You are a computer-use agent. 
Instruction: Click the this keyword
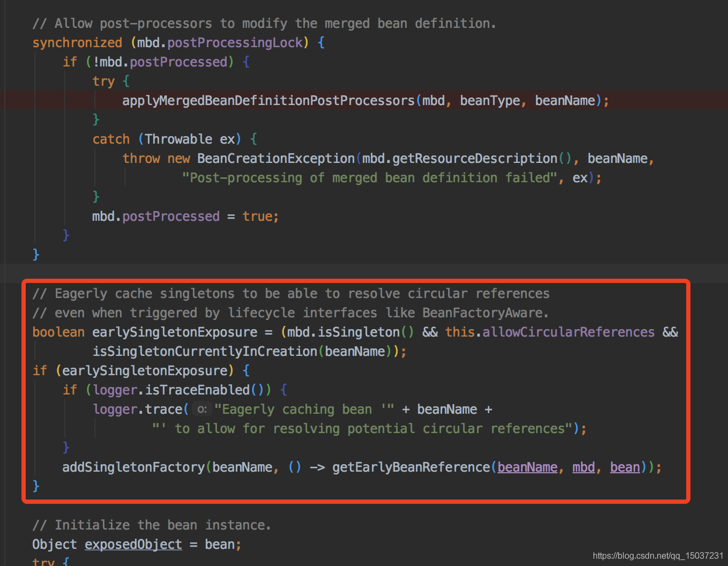pos(460,332)
